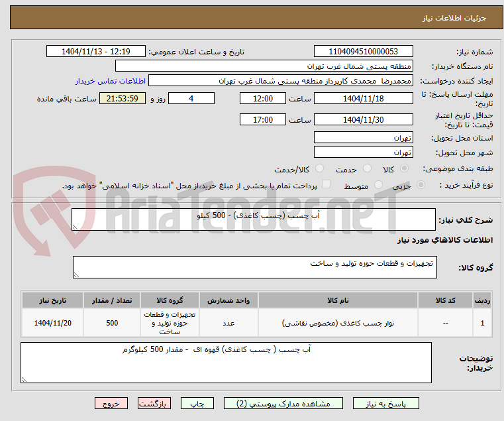Viewport: 504px width, 421px height.
Task: Click the item name نوار چسب کاغذی cell
Action: (x=338, y=323)
